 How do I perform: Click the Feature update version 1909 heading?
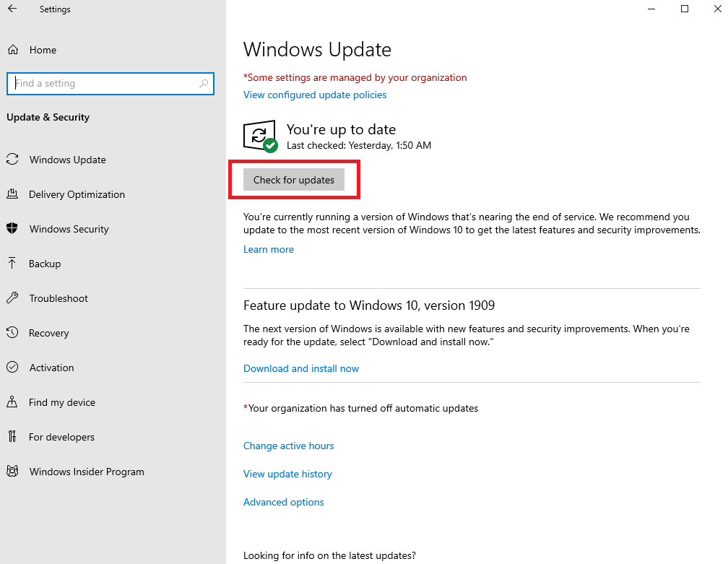(369, 305)
